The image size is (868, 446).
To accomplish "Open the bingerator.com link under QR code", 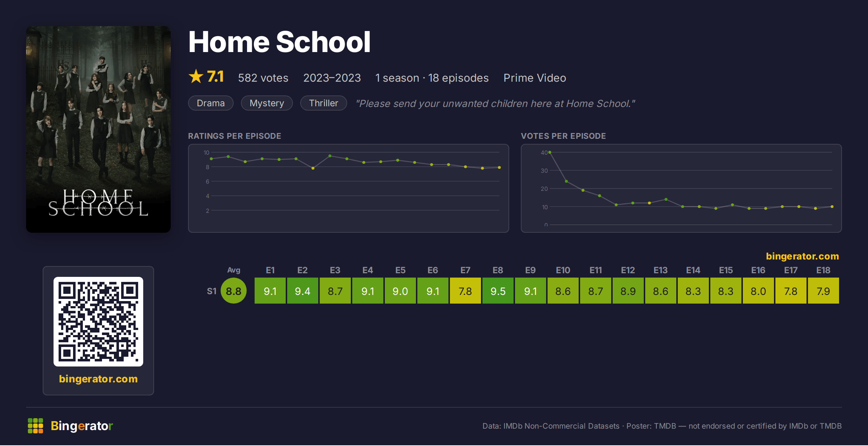I will (98, 379).
